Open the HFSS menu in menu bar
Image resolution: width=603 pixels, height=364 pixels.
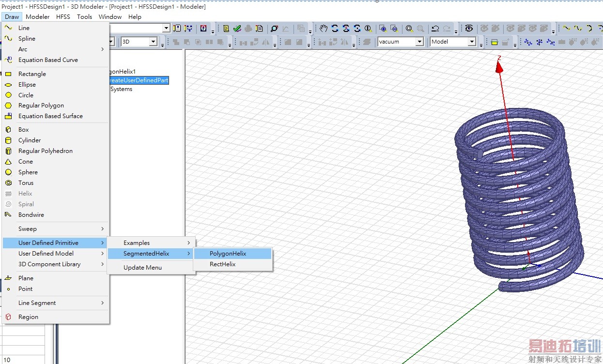63,16
